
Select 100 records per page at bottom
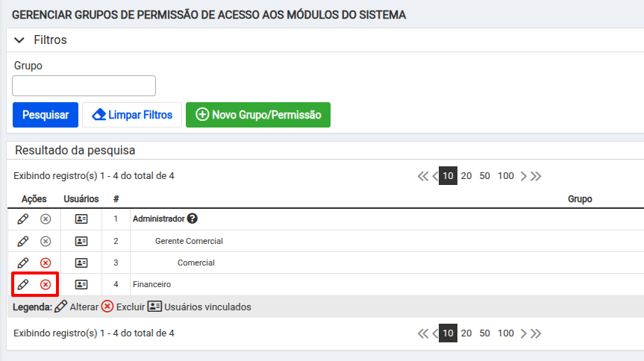[x=506, y=333]
